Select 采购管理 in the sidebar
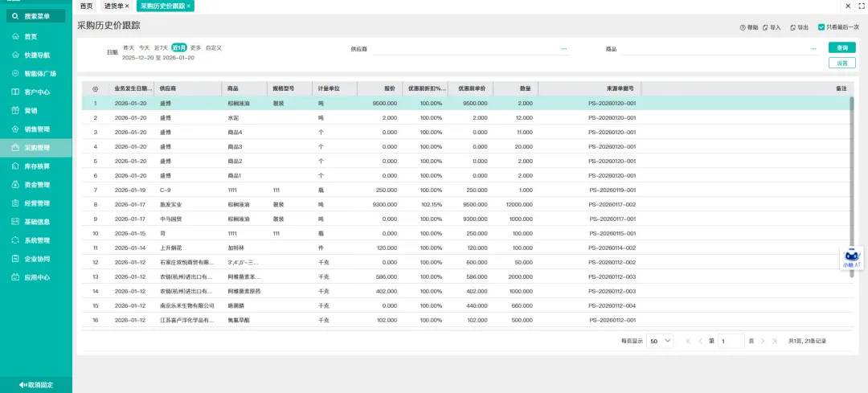Viewport: 868px width, 393px height. coord(36,148)
